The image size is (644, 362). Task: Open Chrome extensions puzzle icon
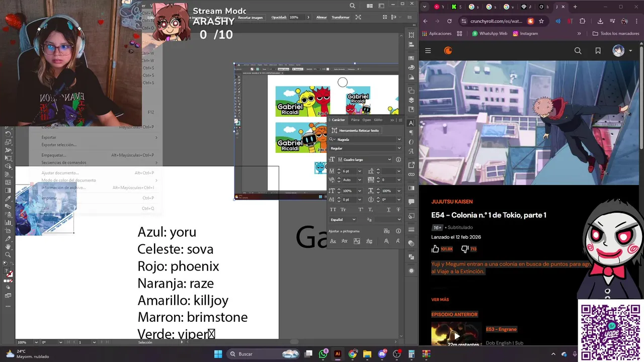click(583, 21)
